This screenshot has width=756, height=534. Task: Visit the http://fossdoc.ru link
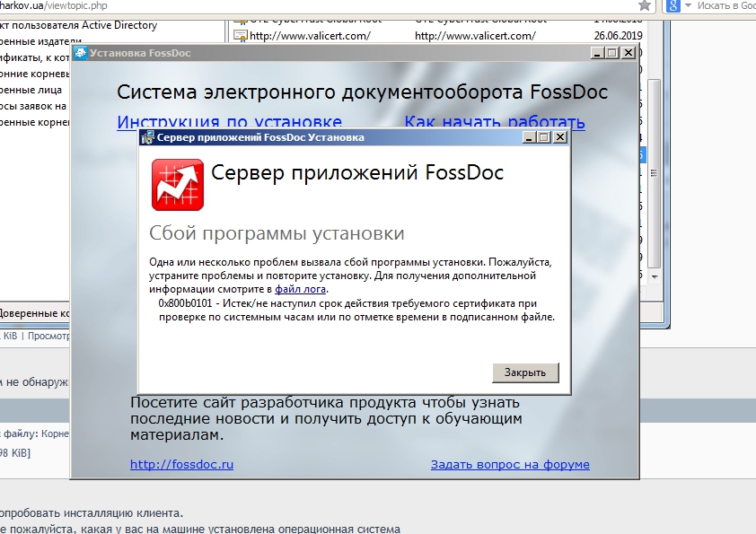point(181,465)
